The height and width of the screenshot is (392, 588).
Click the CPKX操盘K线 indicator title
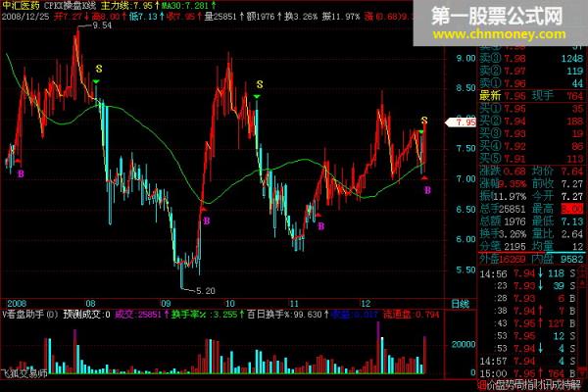tap(70, 6)
